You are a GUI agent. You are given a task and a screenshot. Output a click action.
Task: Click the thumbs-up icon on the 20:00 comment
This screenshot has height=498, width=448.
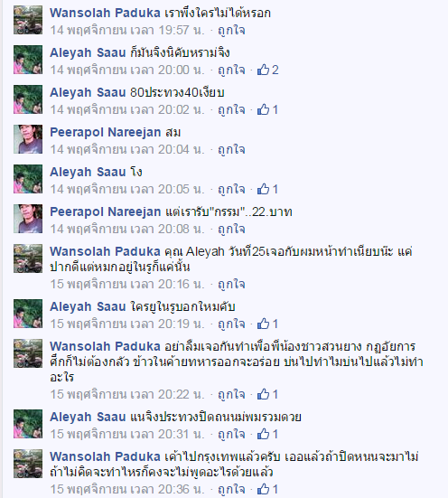pos(263,70)
